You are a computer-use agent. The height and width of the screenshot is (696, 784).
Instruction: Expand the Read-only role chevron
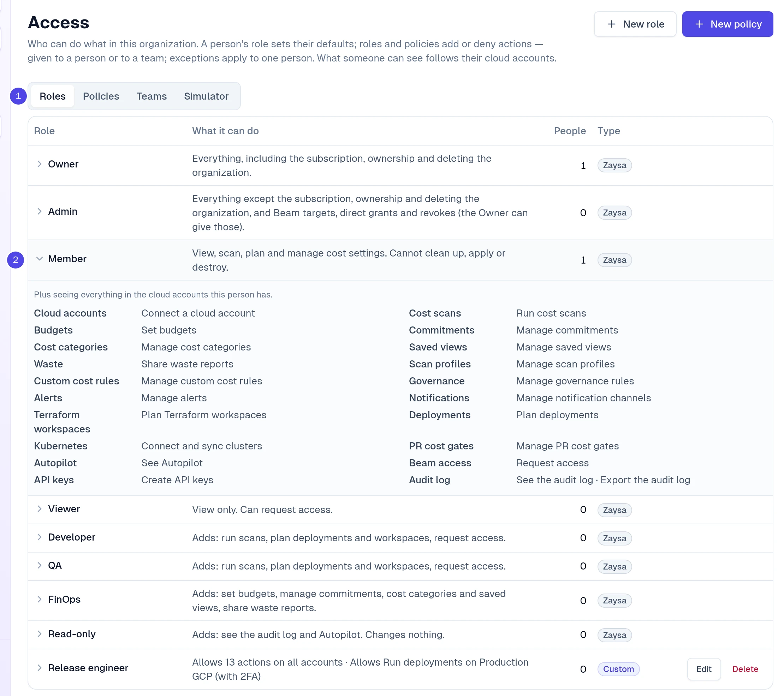pos(39,634)
